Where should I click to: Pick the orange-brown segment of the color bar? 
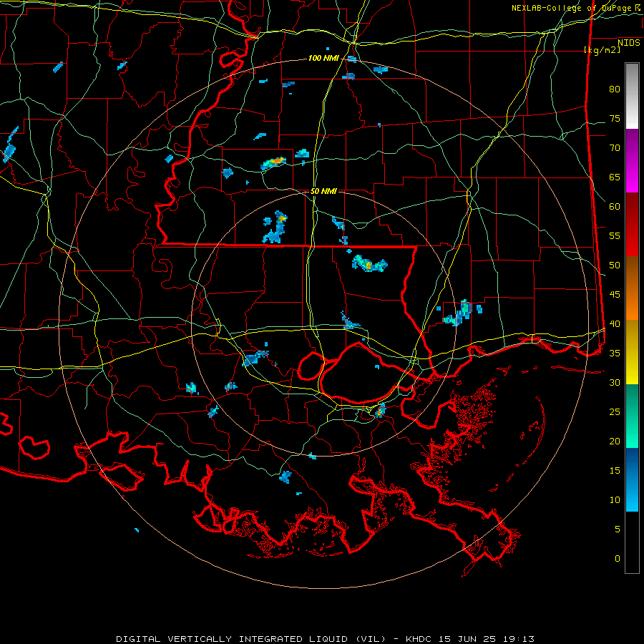click(632, 288)
